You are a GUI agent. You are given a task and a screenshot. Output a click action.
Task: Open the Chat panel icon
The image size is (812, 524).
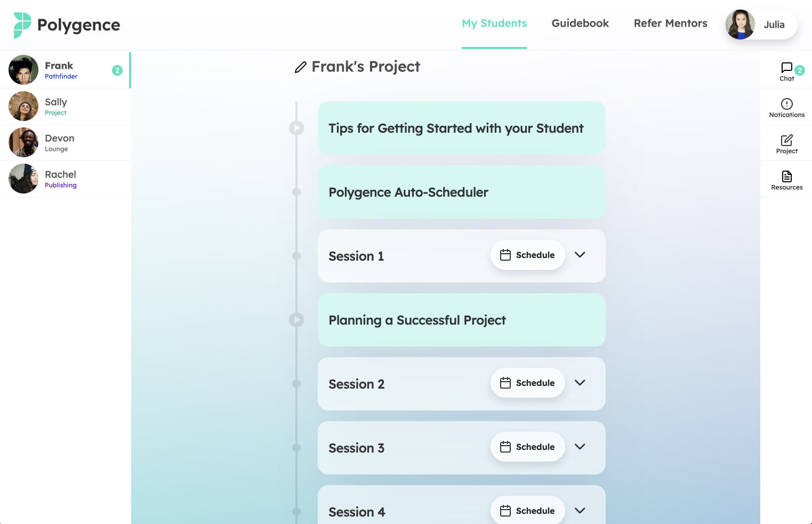pyautogui.click(x=786, y=68)
